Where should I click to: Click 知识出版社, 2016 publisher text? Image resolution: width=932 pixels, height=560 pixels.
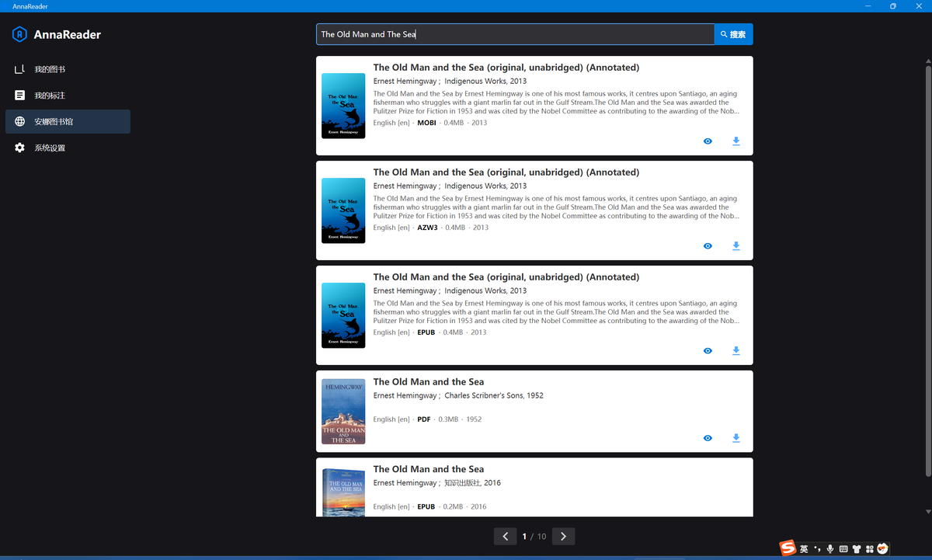coord(472,483)
